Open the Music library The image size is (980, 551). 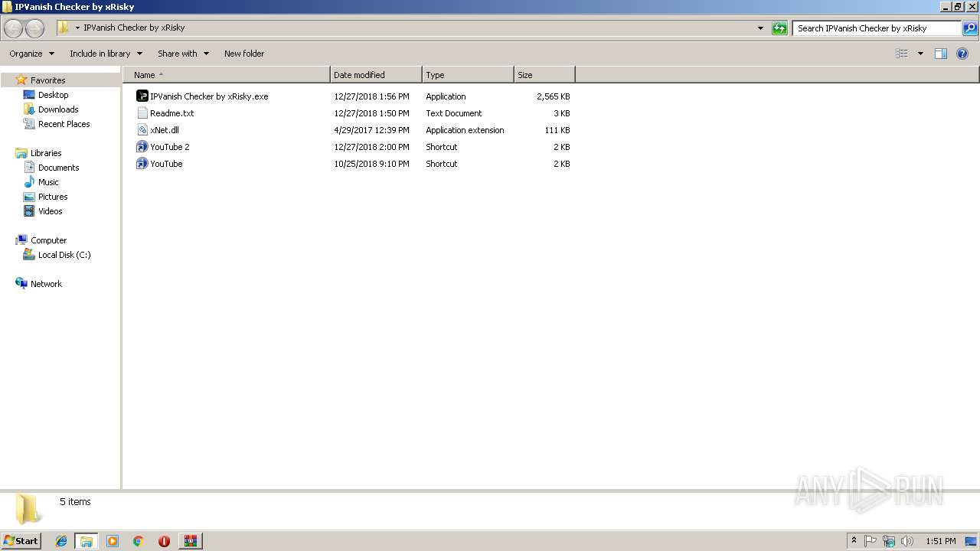pos(48,182)
